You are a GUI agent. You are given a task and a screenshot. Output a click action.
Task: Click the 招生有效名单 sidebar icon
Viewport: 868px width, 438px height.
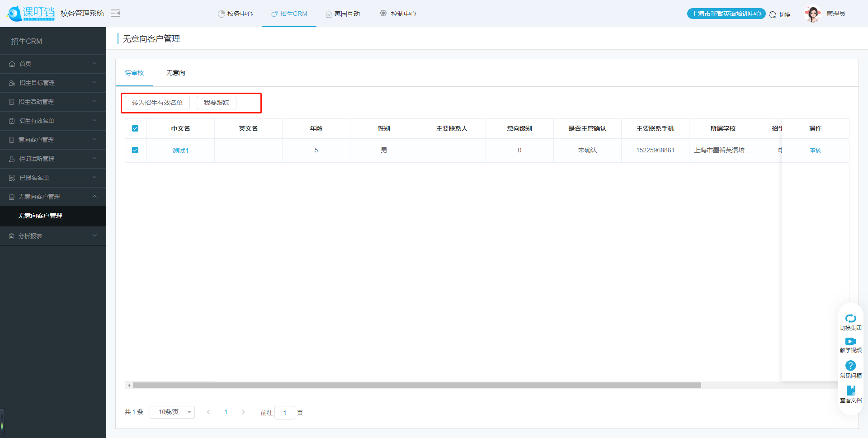(x=12, y=121)
